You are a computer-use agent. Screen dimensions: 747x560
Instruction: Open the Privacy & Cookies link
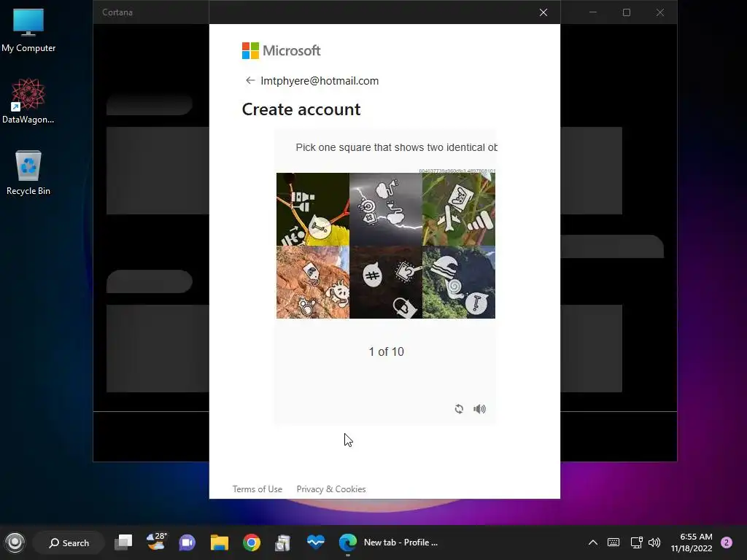point(331,489)
